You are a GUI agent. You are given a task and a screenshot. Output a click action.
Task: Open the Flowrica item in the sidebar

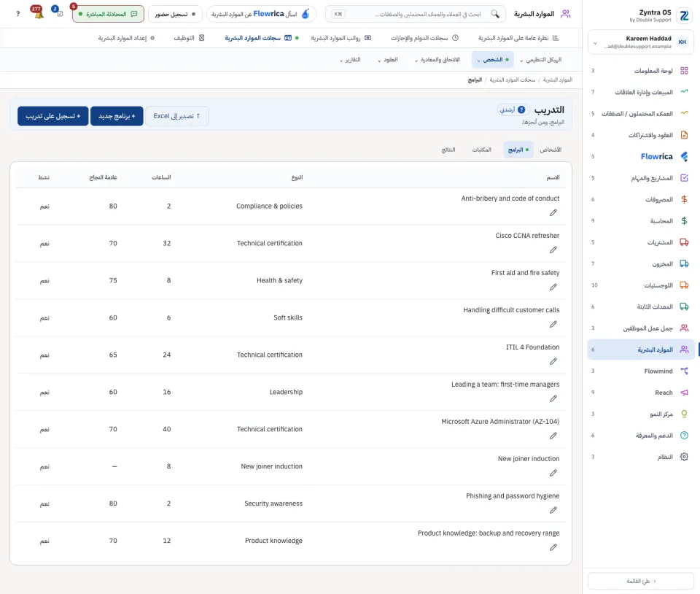click(x=640, y=156)
